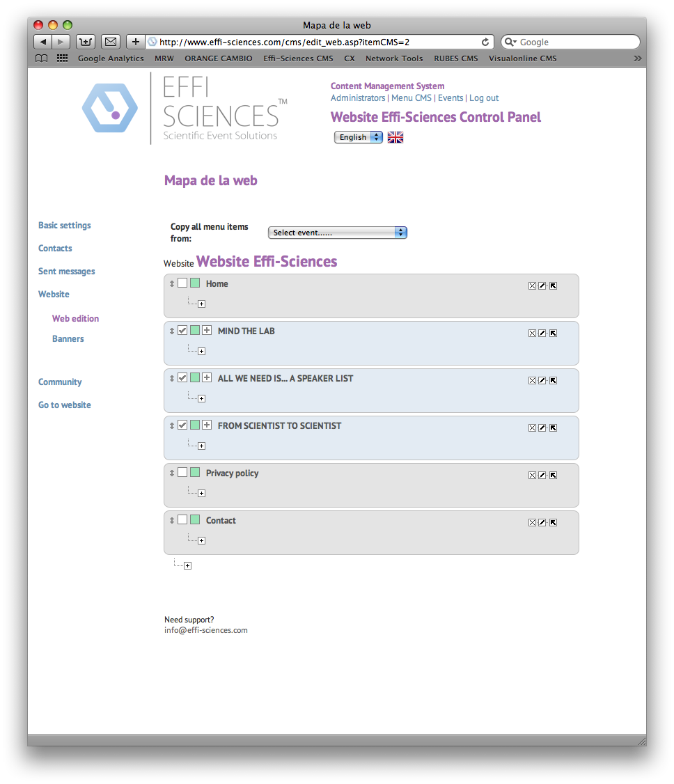The height and width of the screenshot is (784, 674).
Task: Click the UK flag icon
Action: (395, 137)
